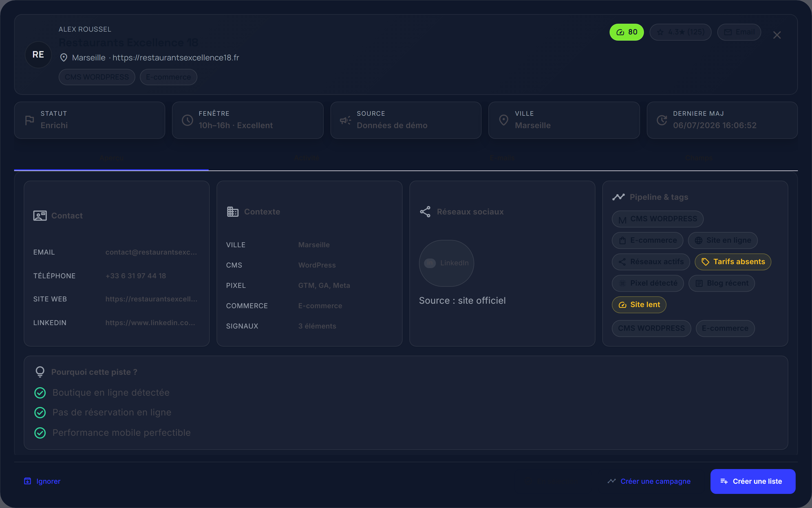Click the '10h–16h · Excellent' value
The height and width of the screenshot is (508, 812).
235,125
